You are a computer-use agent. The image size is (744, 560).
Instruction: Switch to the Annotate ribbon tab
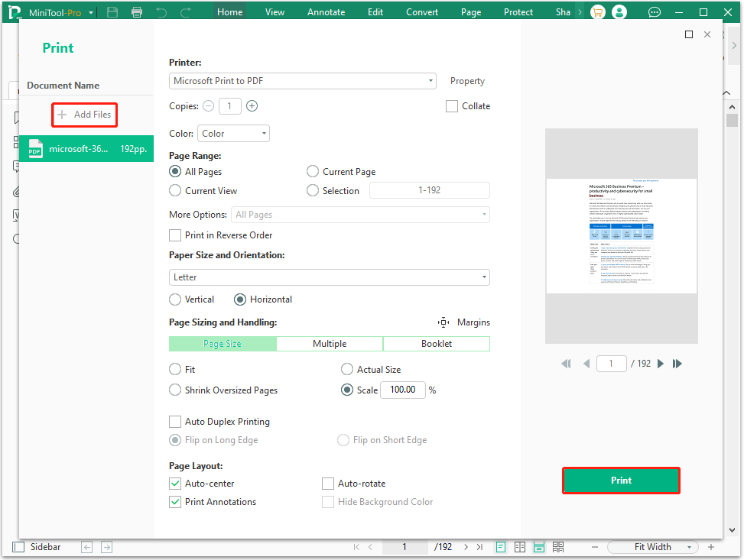click(x=326, y=11)
